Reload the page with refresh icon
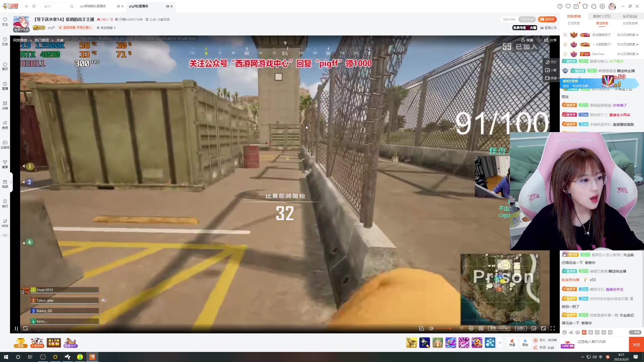 (34, 6)
